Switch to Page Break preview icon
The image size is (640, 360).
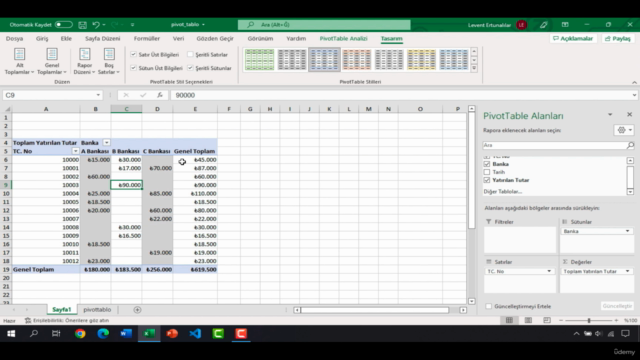tap(547, 320)
